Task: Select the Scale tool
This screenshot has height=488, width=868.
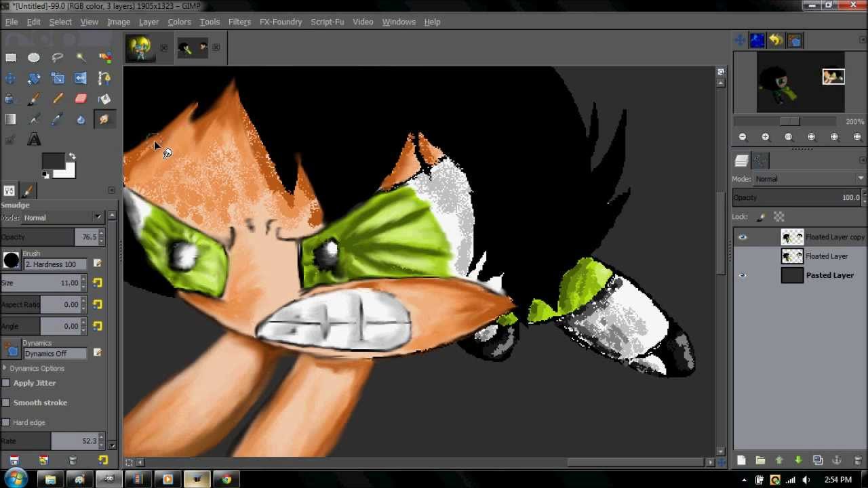Action: coord(58,79)
